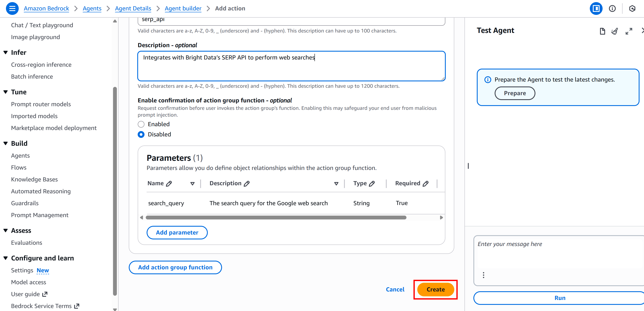Image resolution: width=644 pixels, height=311 pixels.
Task: Open the Amazon Q assistant icon
Action: (x=632, y=8)
